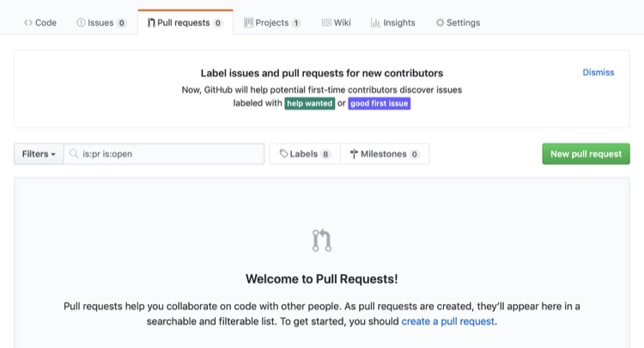Click the Projects board icon
This screenshot has width=644, height=348.
tap(248, 22)
